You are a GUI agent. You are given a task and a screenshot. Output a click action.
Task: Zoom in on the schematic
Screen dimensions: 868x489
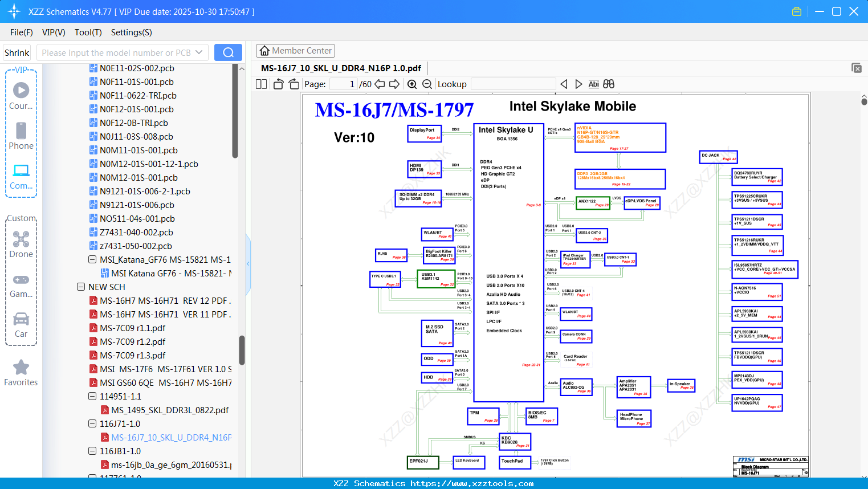(x=412, y=84)
